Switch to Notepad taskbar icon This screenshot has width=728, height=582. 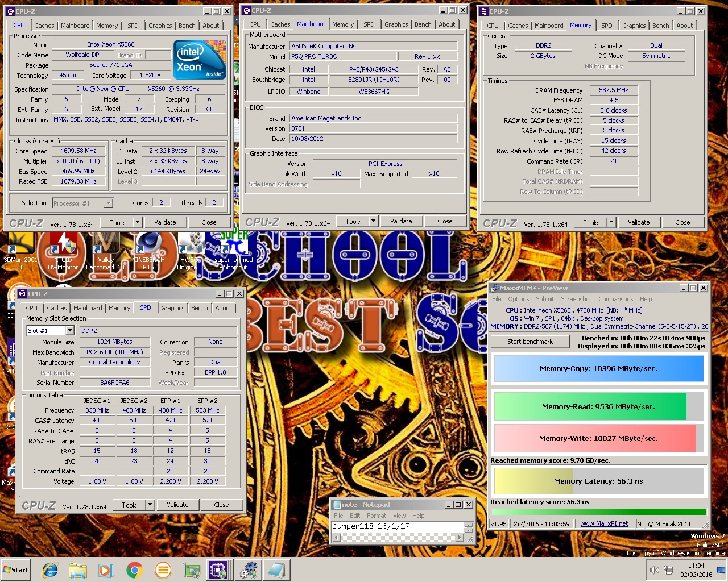276,570
